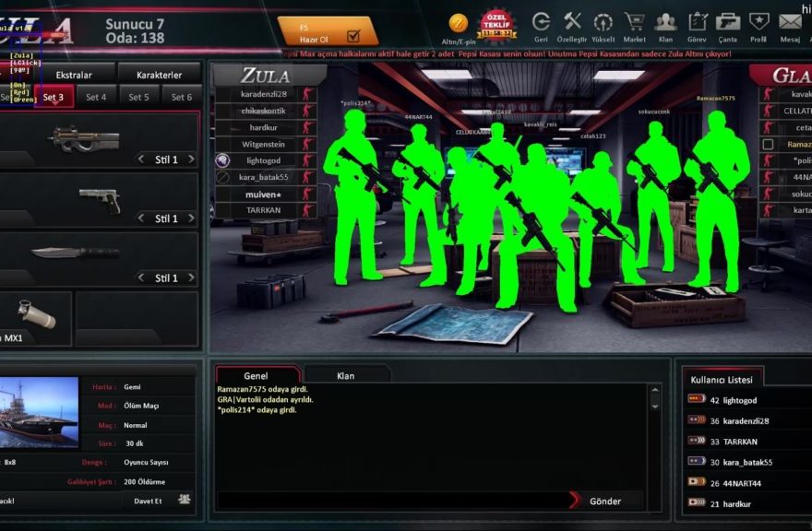Open the Klan icon

[x=665, y=22]
